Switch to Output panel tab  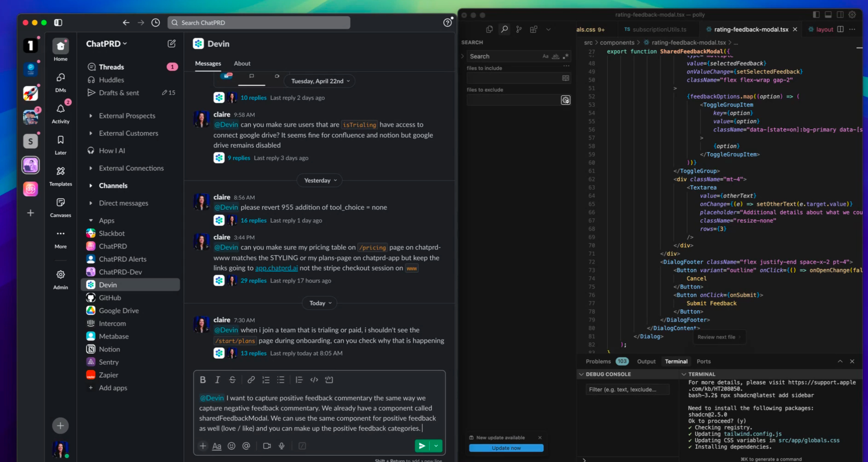pyautogui.click(x=646, y=361)
